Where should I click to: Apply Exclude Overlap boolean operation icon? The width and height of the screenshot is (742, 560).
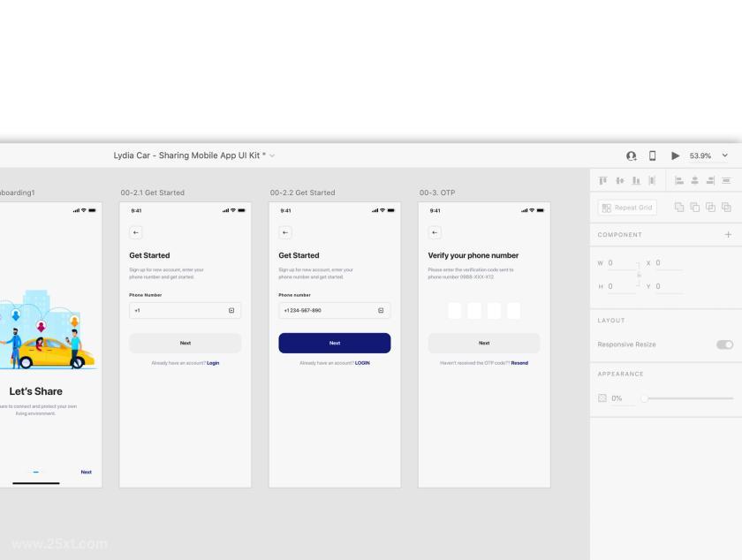tap(726, 207)
